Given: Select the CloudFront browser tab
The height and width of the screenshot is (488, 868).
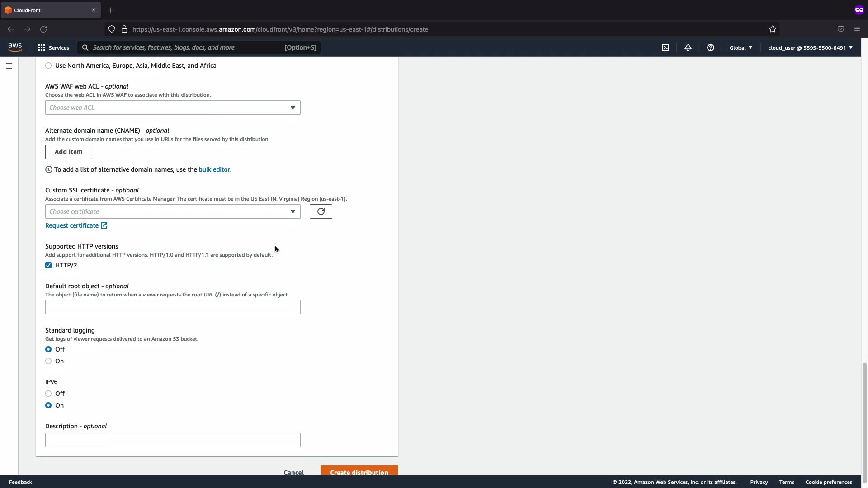Looking at the screenshot, I should click(x=45, y=10).
